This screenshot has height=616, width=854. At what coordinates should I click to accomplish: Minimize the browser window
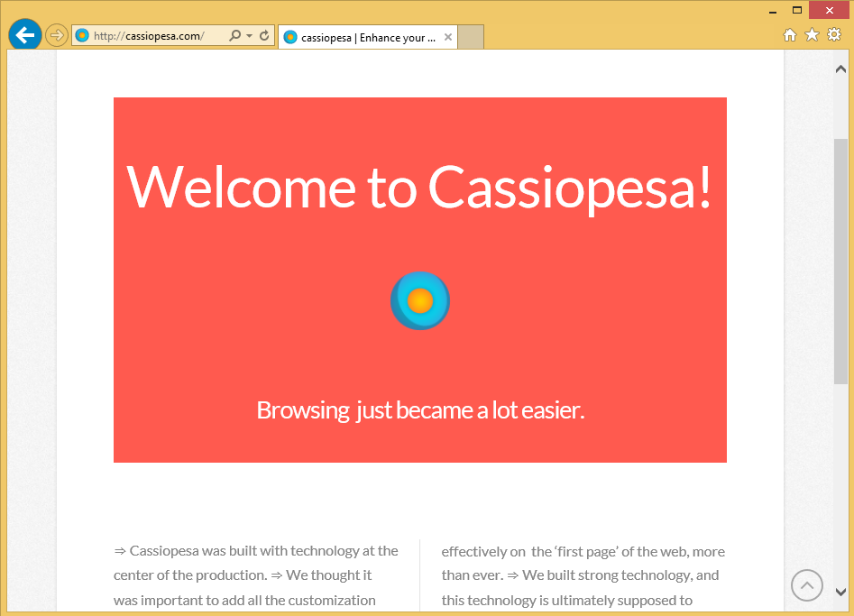click(x=773, y=10)
